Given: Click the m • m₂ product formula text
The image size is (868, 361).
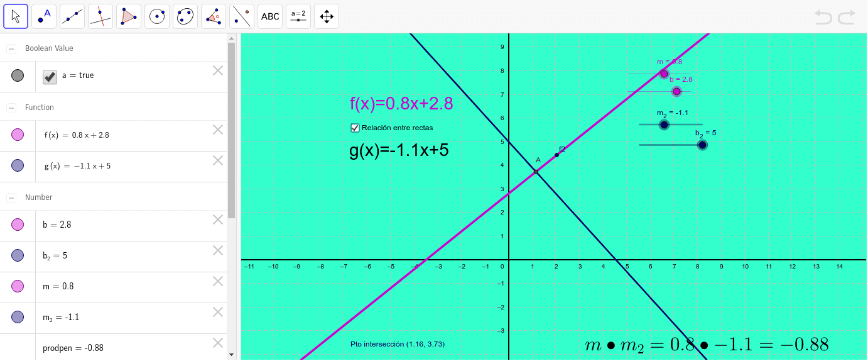Looking at the screenshot, I should (x=707, y=345).
